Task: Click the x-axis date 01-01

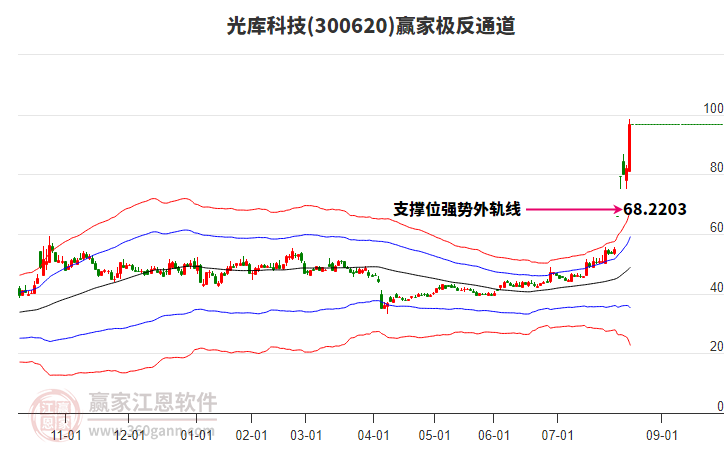Action: pos(196,435)
